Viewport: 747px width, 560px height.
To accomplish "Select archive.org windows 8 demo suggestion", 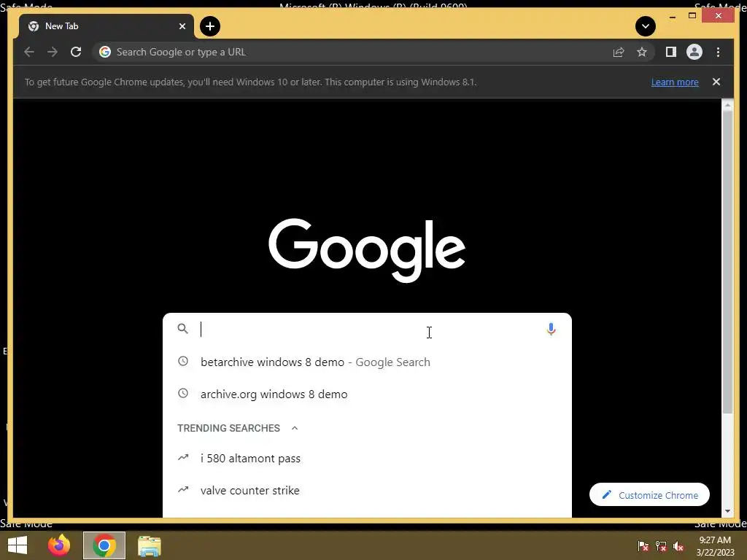I will coord(367,394).
